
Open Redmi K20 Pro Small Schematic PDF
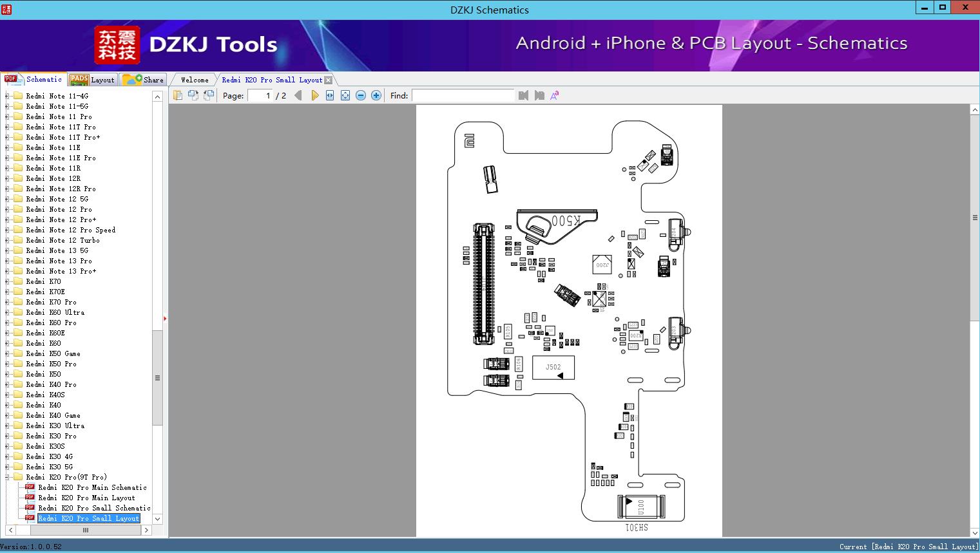point(94,508)
